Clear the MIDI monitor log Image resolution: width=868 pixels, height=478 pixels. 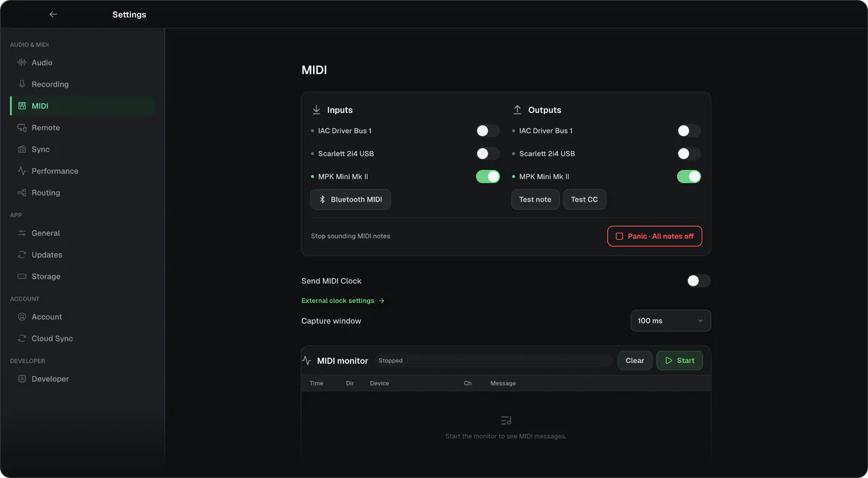[635, 361]
